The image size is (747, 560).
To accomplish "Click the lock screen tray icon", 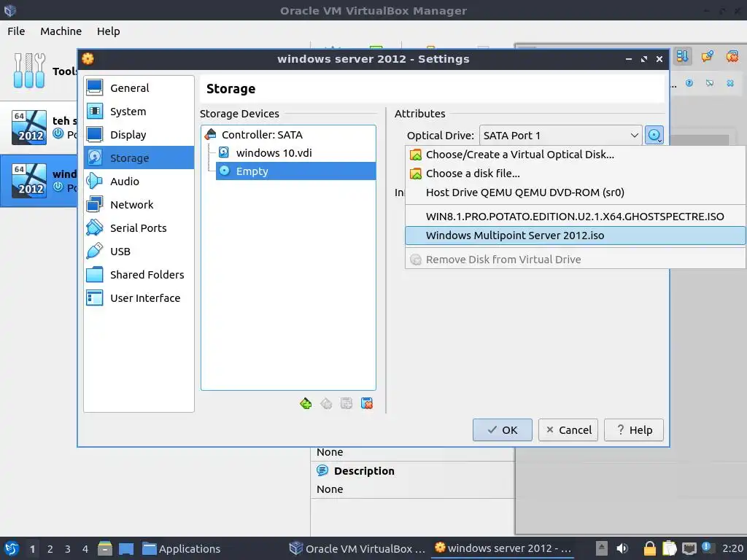I will click(x=649, y=548).
